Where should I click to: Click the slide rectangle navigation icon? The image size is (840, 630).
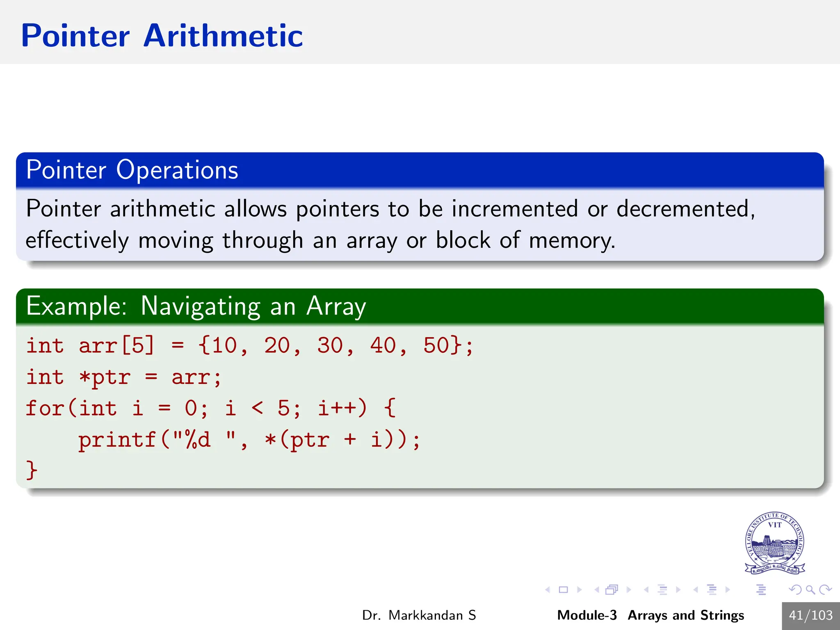point(564,590)
